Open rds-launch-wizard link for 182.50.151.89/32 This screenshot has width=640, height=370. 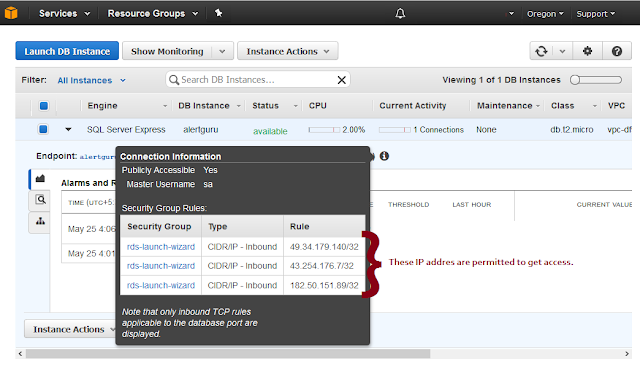(161, 286)
